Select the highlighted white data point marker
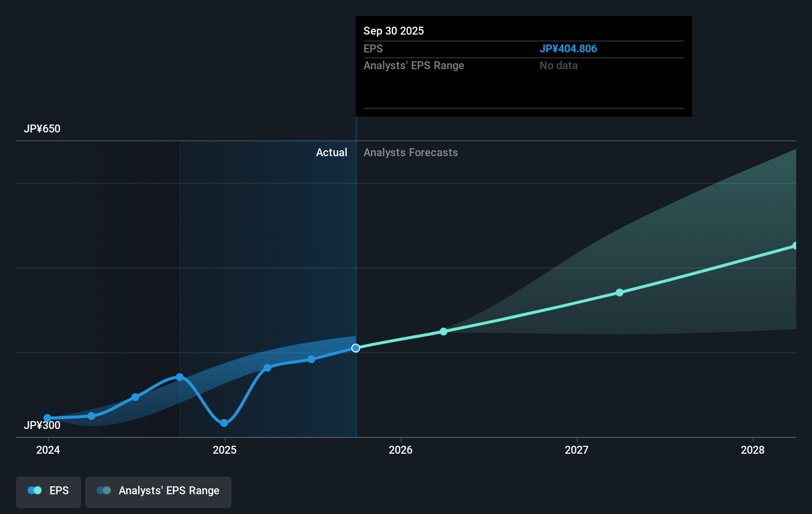Image resolution: width=812 pixels, height=514 pixels. [355, 348]
